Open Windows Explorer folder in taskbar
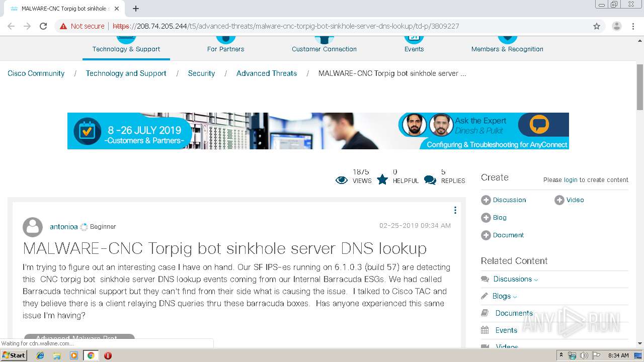 coord(57,355)
